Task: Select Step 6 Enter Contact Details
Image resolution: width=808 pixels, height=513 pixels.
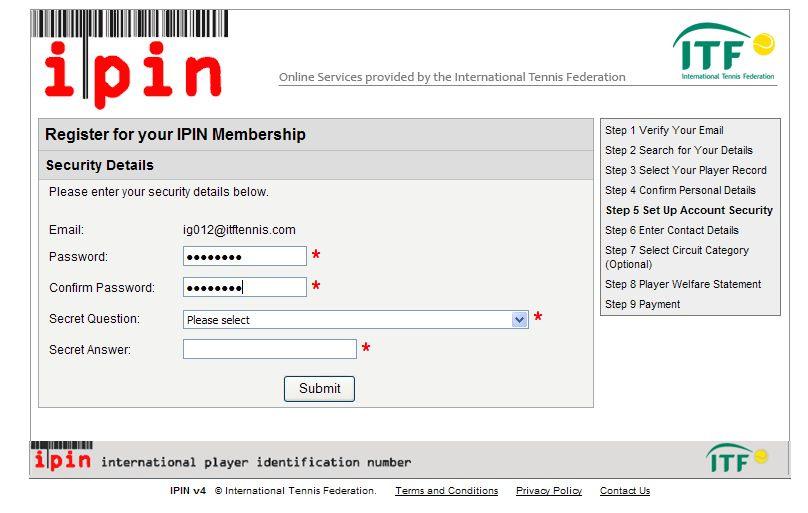Action: [x=672, y=230]
